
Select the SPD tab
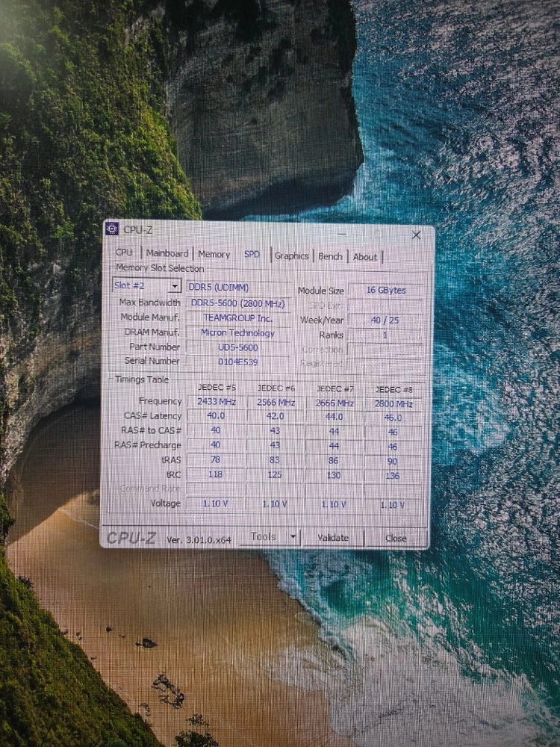(x=252, y=255)
